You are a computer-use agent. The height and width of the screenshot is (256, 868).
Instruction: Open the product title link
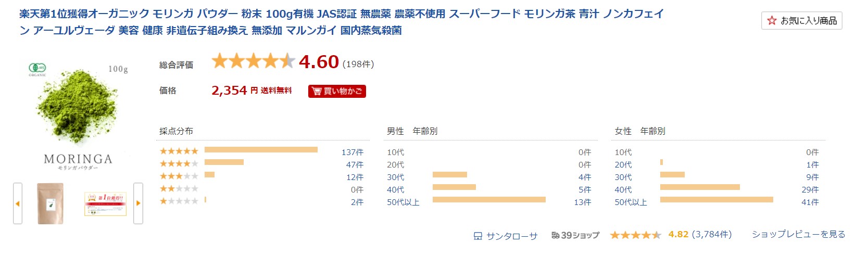tap(342, 22)
